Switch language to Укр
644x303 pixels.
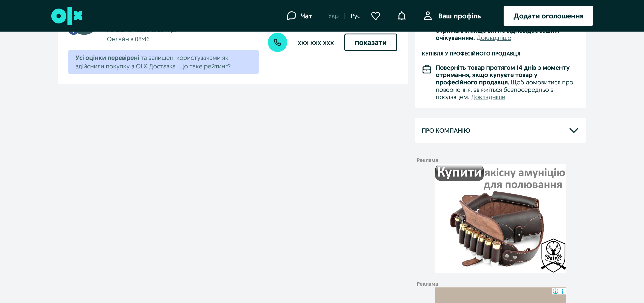click(x=333, y=16)
